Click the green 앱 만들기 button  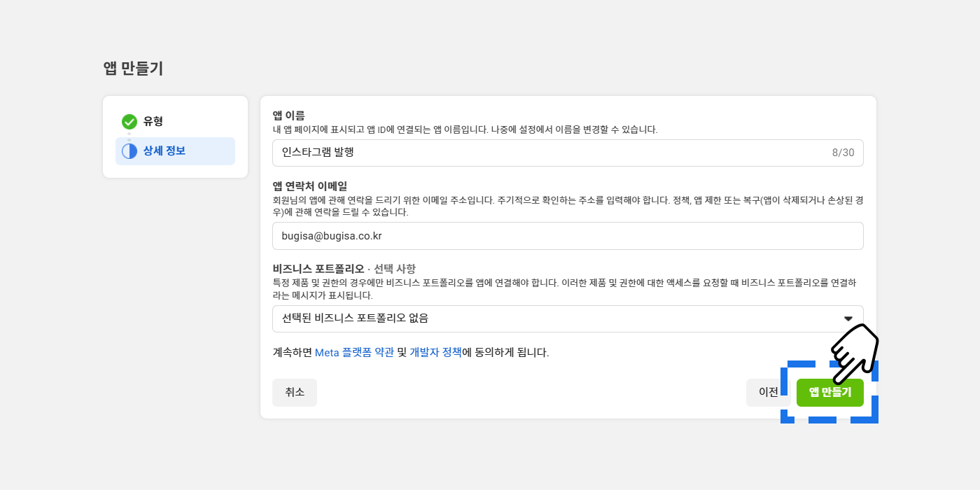(x=829, y=393)
